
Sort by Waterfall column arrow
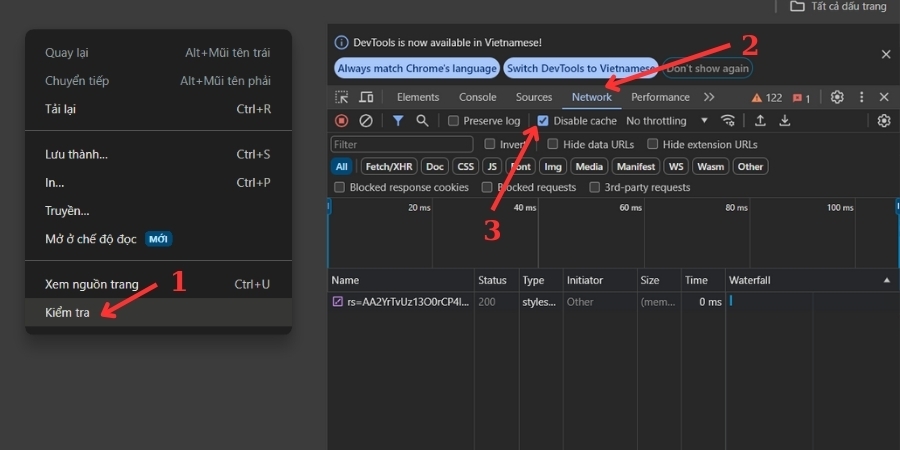pyautogui.click(x=887, y=280)
